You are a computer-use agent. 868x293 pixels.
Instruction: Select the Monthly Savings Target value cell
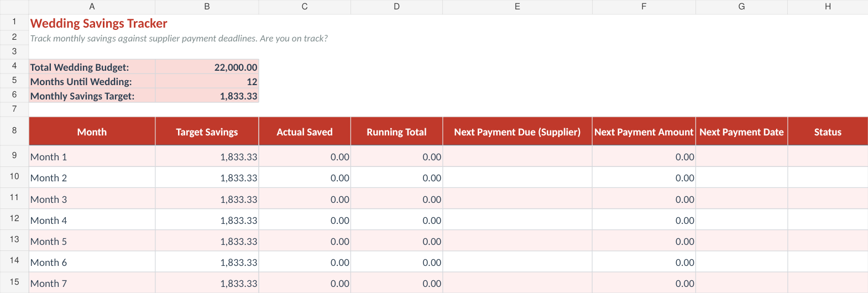tap(207, 95)
